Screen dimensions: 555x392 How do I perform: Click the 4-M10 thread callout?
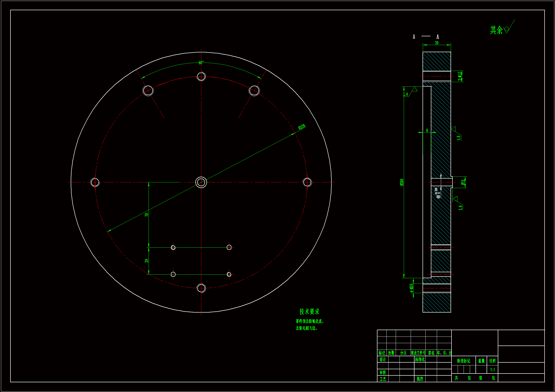[411, 288]
